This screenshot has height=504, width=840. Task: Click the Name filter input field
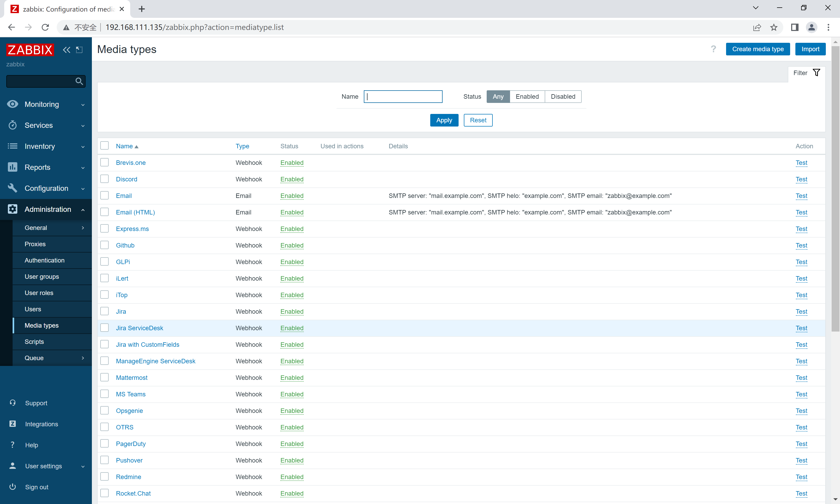[403, 96]
